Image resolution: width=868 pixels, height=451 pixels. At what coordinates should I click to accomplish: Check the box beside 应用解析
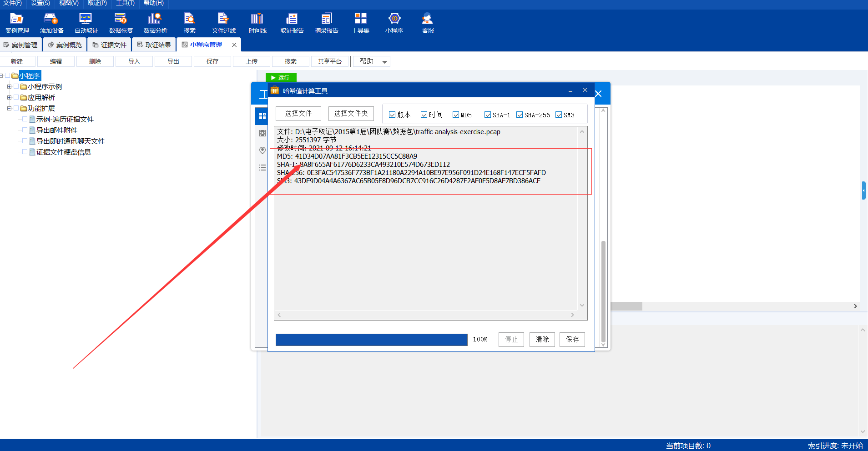(x=16, y=97)
